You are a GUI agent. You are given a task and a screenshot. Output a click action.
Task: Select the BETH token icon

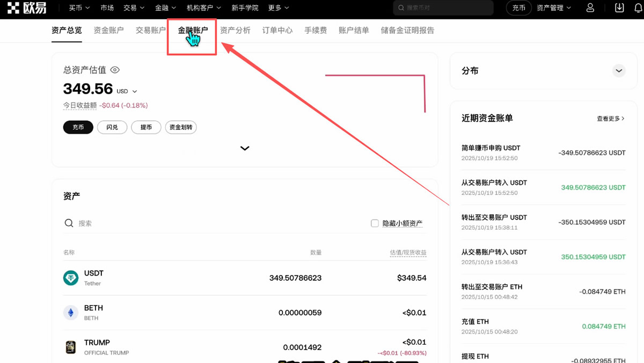tap(70, 312)
